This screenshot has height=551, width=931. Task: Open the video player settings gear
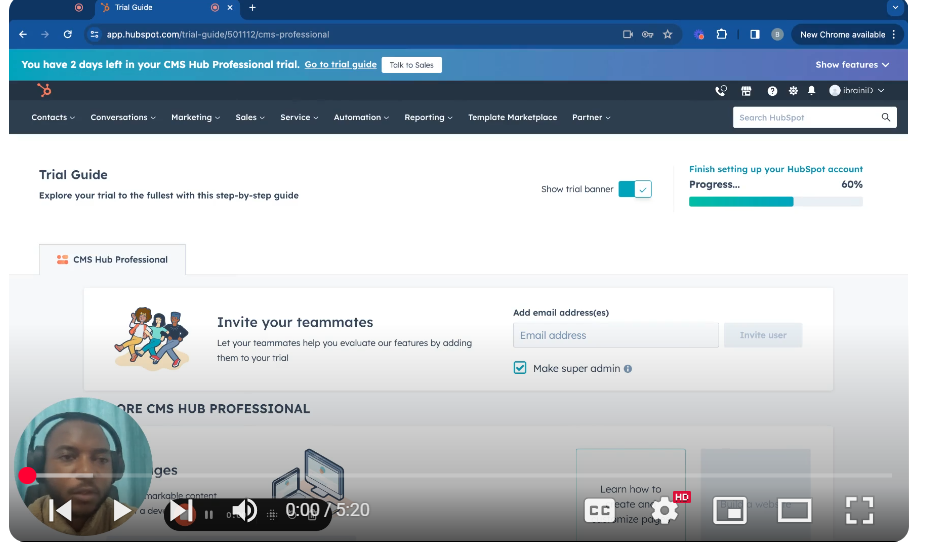pyautogui.click(x=665, y=510)
